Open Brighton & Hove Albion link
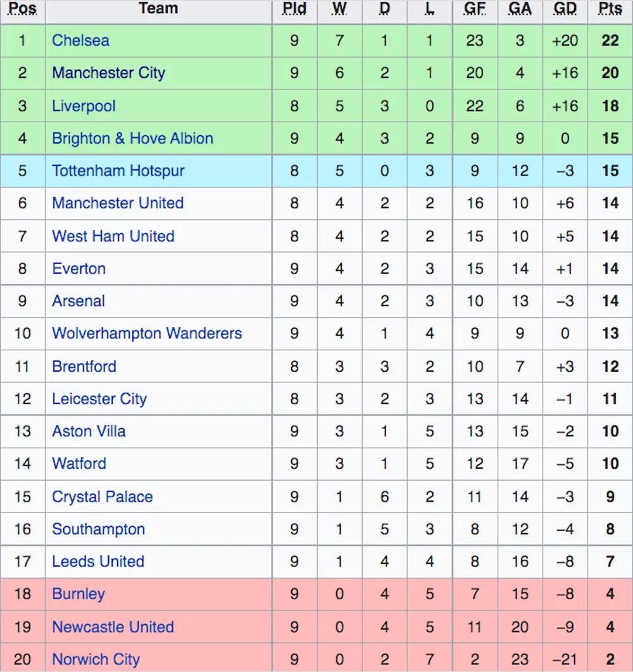This screenshot has height=672, width=633. coord(132,139)
